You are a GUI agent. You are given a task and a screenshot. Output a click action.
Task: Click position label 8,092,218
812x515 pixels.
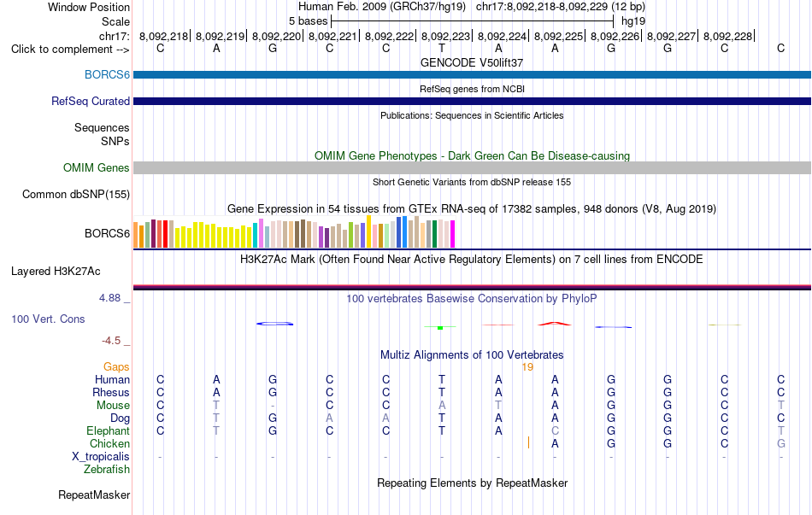point(163,36)
